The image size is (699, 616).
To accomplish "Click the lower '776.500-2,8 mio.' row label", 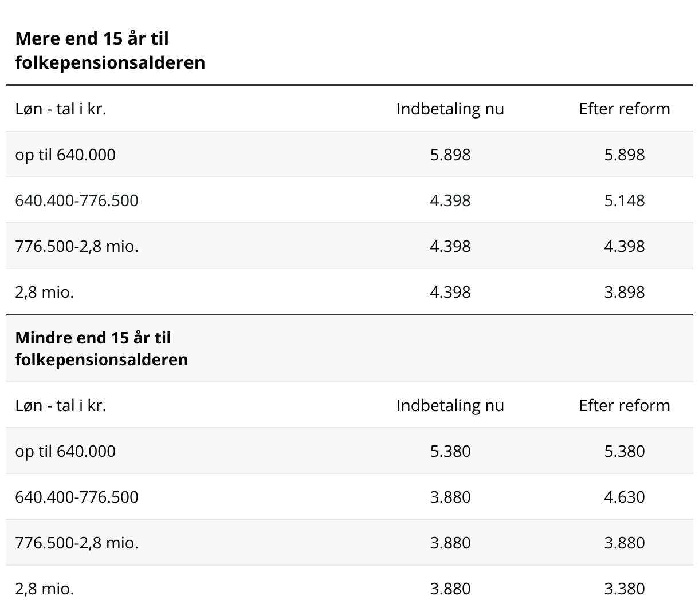I will click(77, 543).
